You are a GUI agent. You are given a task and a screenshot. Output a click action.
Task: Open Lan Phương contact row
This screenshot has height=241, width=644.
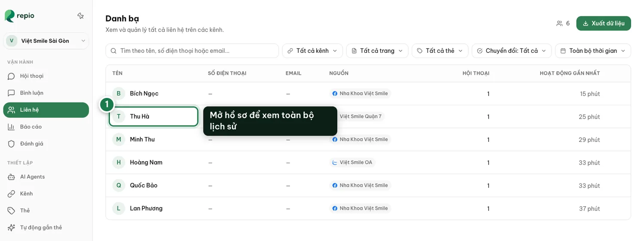click(368, 208)
